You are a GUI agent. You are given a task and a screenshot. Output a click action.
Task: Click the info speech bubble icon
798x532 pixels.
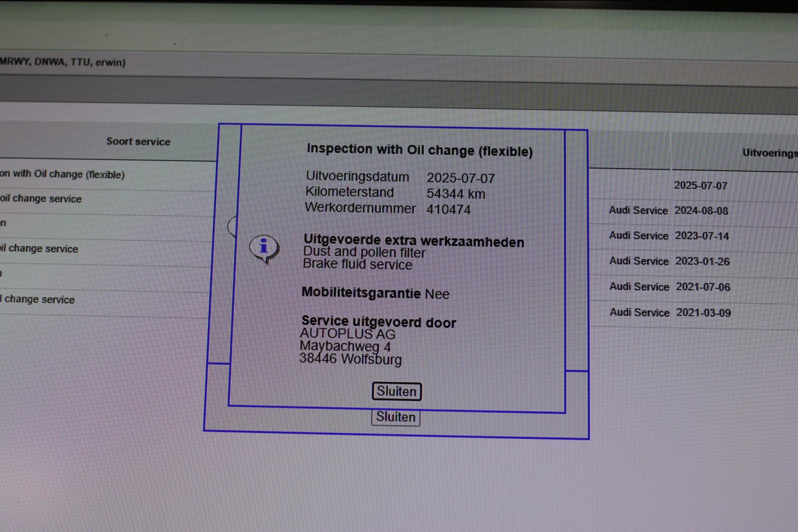(x=263, y=248)
